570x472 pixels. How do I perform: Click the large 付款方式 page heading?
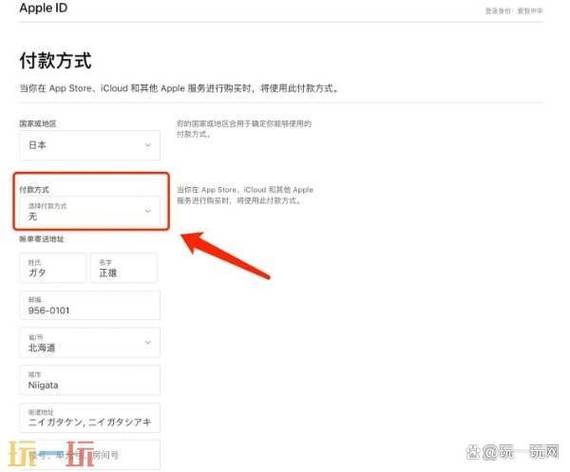tap(55, 60)
